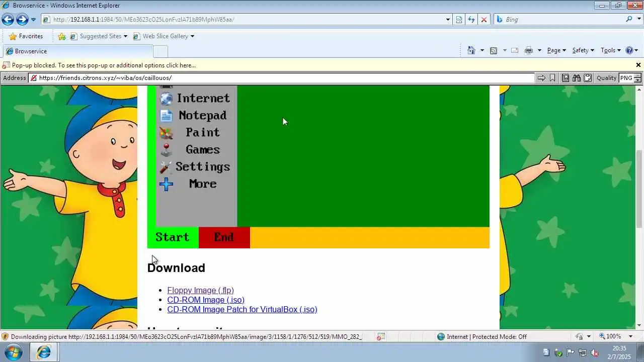The height and width of the screenshot is (362, 644).
Task: Click the red End button
Action: 224,237
